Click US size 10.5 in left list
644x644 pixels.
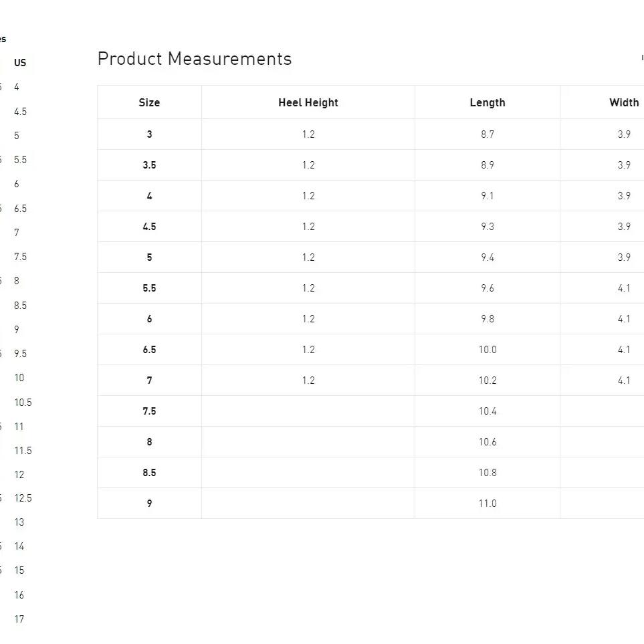pyautogui.click(x=23, y=403)
